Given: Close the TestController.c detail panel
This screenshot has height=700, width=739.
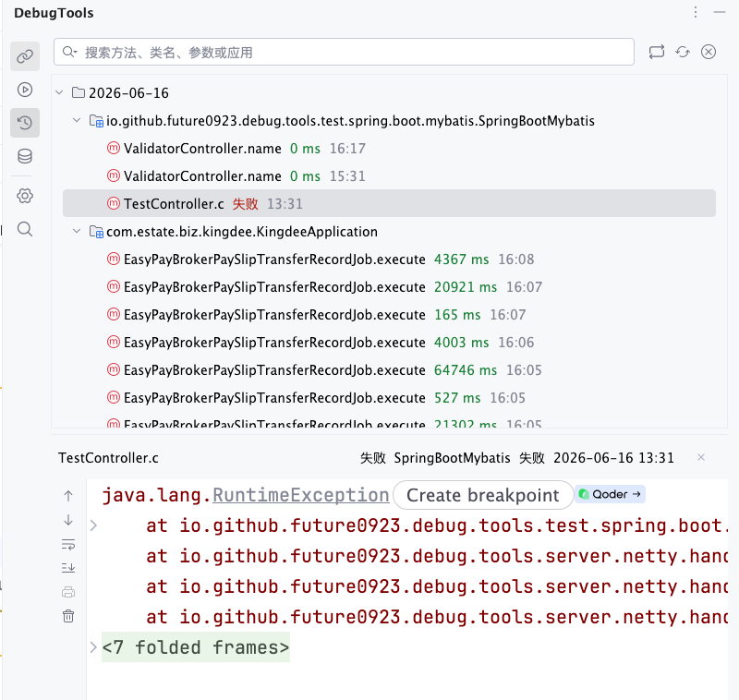Looking at the screenshot, I should coord(701,457).
